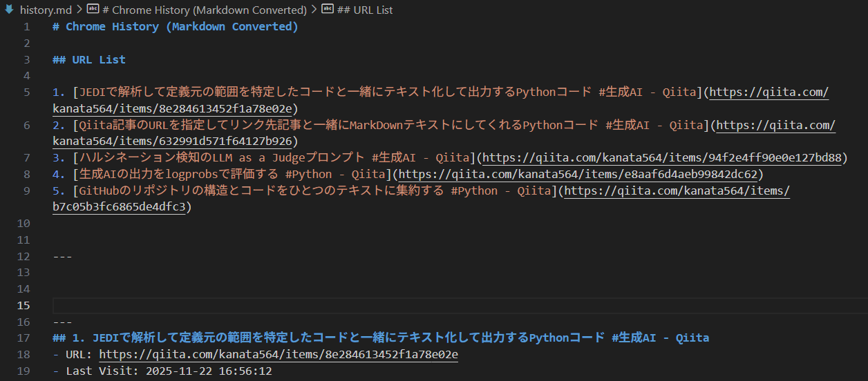
Task: Click symbol icon before "## URL List" breadcrumb
Action: pyautogui.click(x=328, y=10)
